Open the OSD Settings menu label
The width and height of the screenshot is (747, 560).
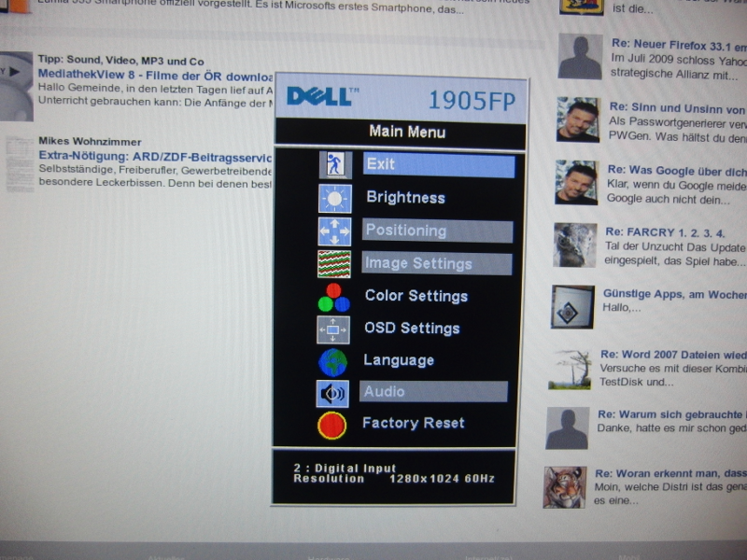click(x=412, y=328)
